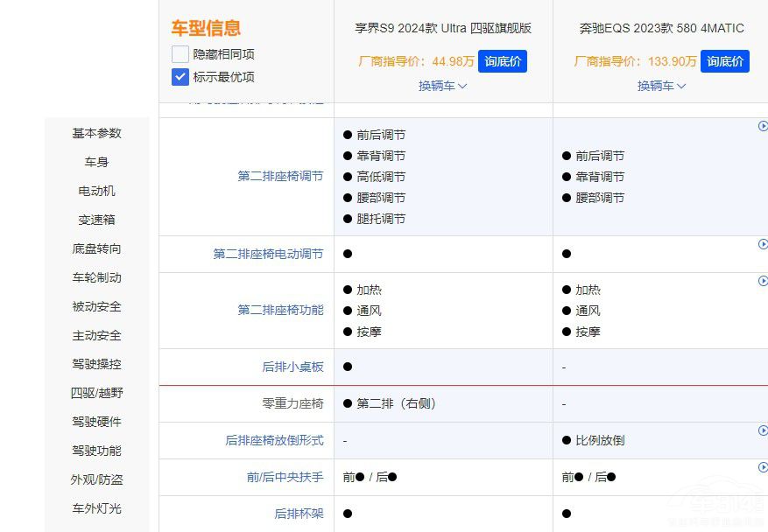Jump to 四驱/越野 parameters
The height and width of the screenshot is (532, 768).
(96, 393)
